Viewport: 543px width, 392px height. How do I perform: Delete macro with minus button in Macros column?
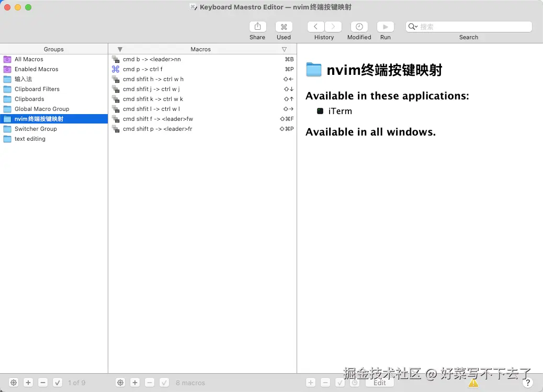(x=149, y=383)
